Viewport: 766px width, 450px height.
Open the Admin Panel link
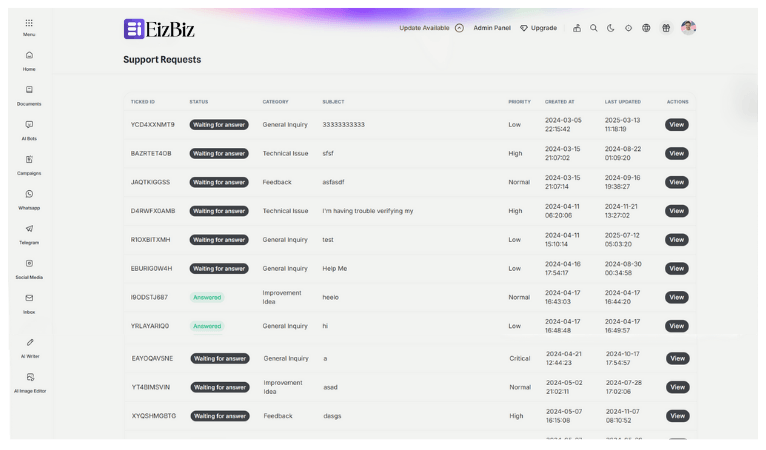click(492, 28)
